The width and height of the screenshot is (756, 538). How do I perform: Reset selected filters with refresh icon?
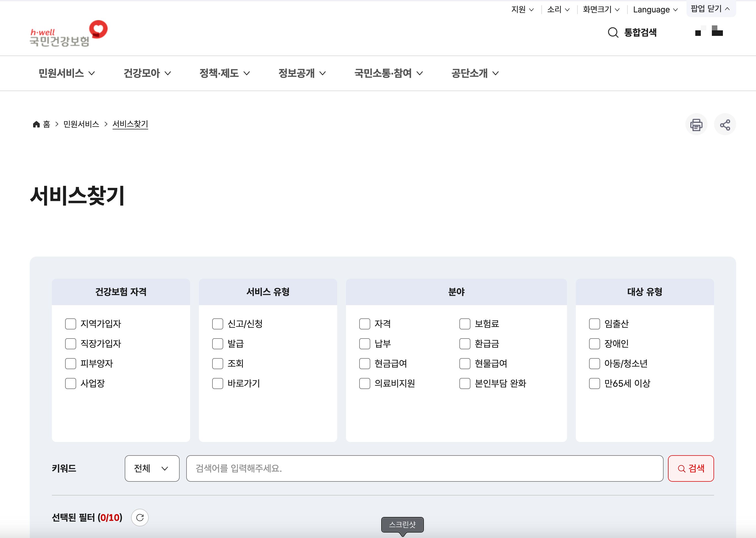point(139,518)
